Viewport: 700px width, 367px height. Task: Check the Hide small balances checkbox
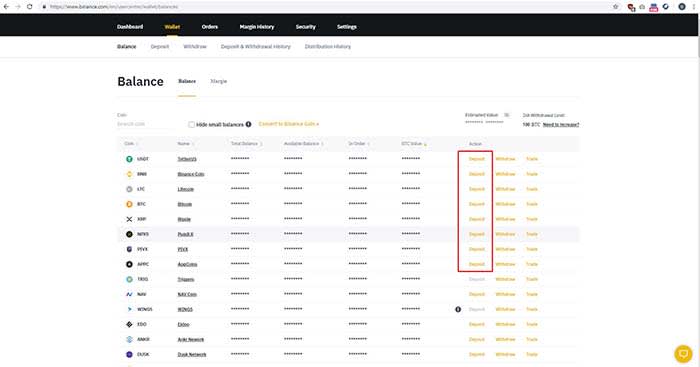pyautogui.click(x=192, y=125)
